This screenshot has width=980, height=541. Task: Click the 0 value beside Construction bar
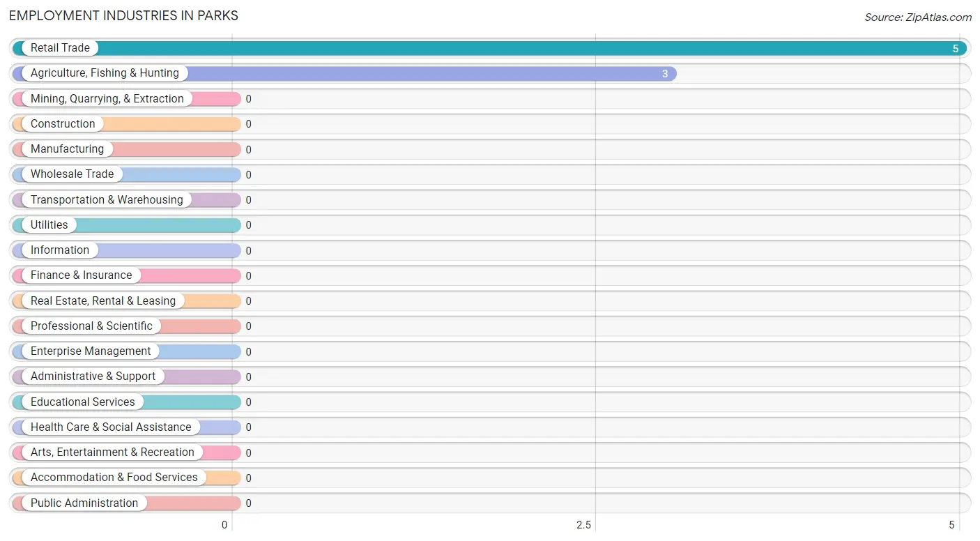pos(248,124)
